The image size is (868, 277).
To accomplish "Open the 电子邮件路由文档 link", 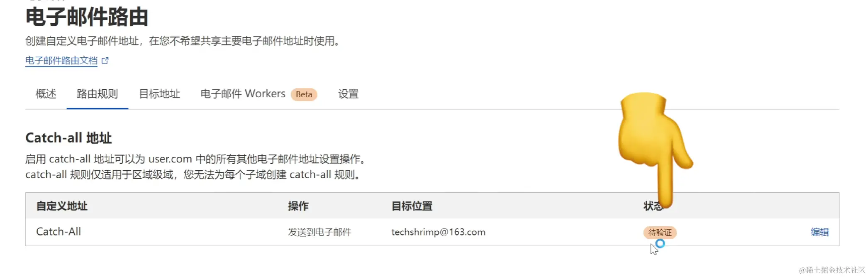I will pyautogui.click(x=61, y=61).
